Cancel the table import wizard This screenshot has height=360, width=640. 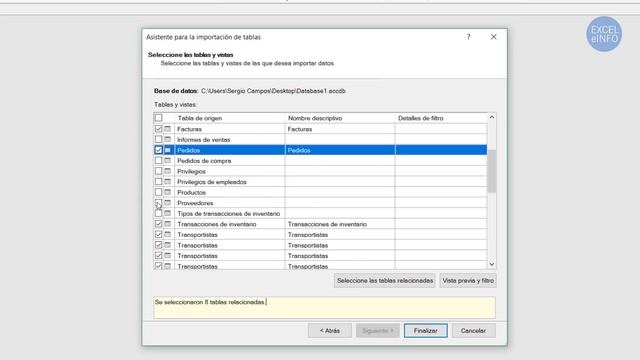click(x=473, y=331)
